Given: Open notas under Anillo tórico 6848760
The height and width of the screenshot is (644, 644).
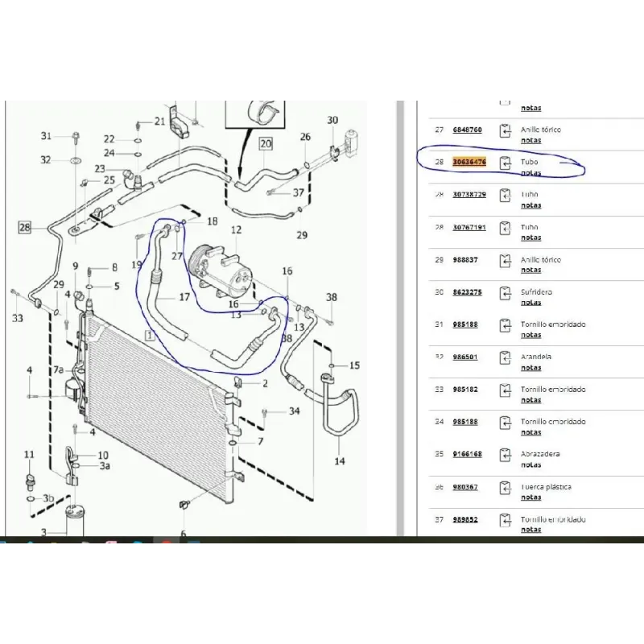Looking at the screenshot, I should tap(530, 141).
